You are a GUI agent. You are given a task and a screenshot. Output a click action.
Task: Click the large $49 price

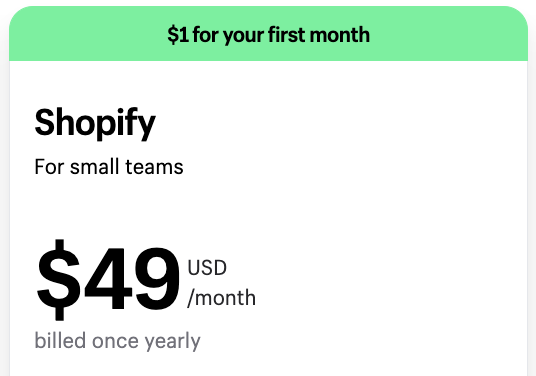coord(108,280)
